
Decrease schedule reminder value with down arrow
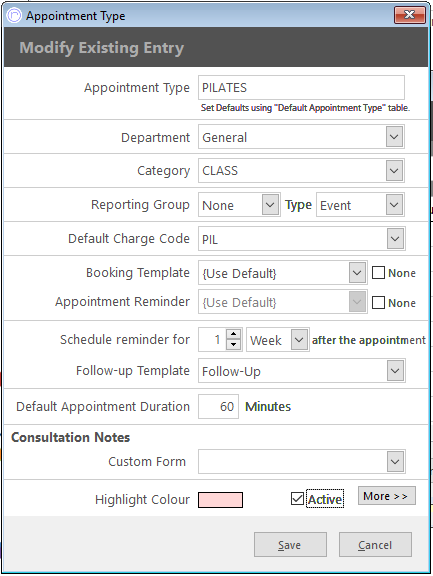[x=233, y=344]
